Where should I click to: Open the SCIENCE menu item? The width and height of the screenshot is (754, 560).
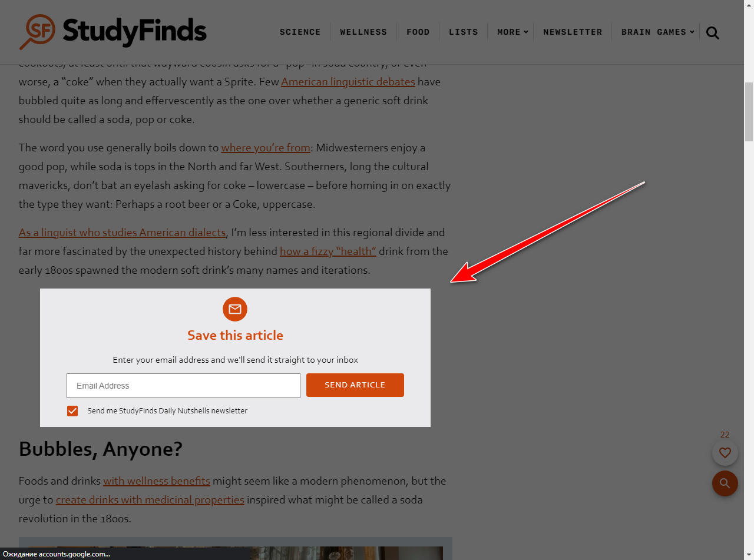coord(300,32)
